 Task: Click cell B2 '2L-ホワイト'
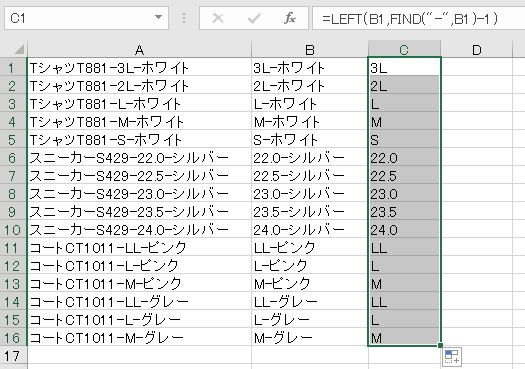[310, 86]
